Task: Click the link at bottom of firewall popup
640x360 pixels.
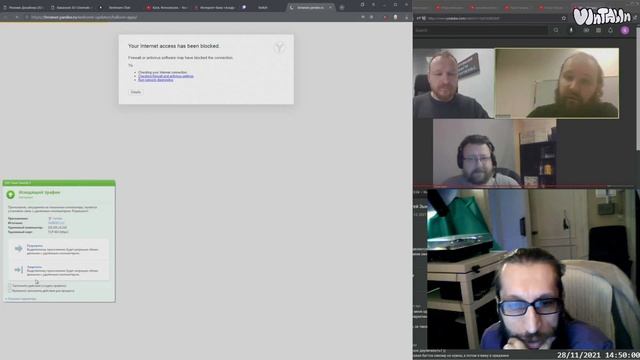Action: [21, 299]
